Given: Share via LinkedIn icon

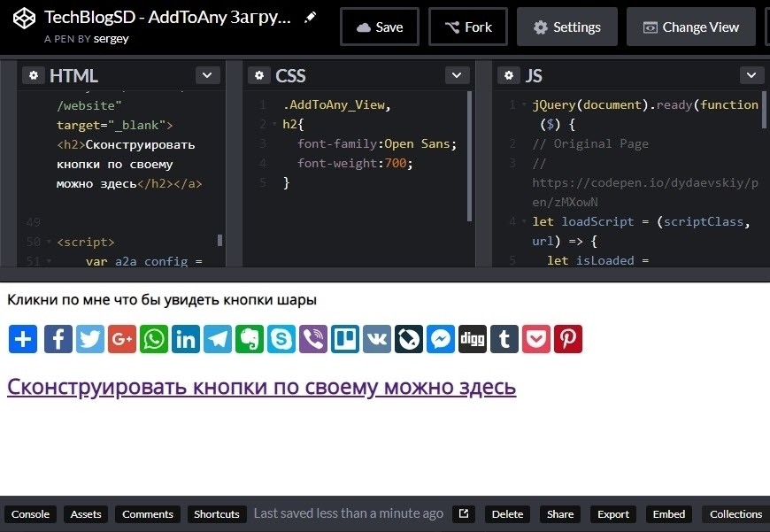Looking at the screenshot, I should (x=186, y=339).
